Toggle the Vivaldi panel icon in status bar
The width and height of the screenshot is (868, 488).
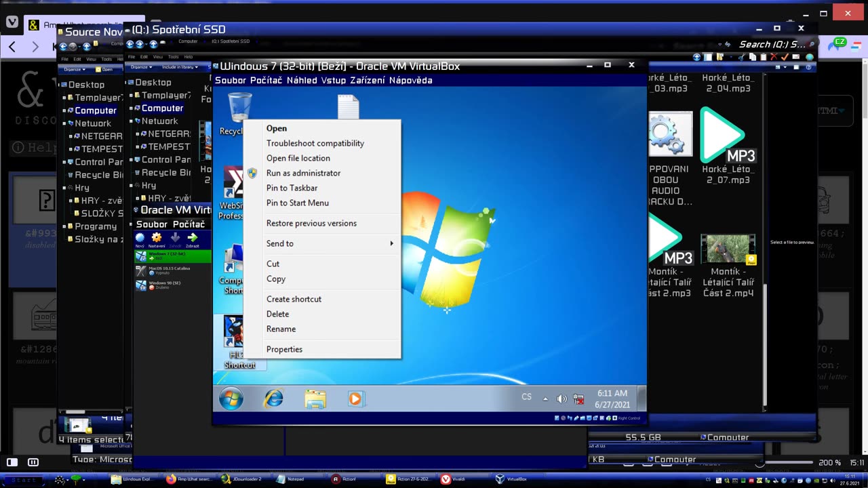click(12, 462)
